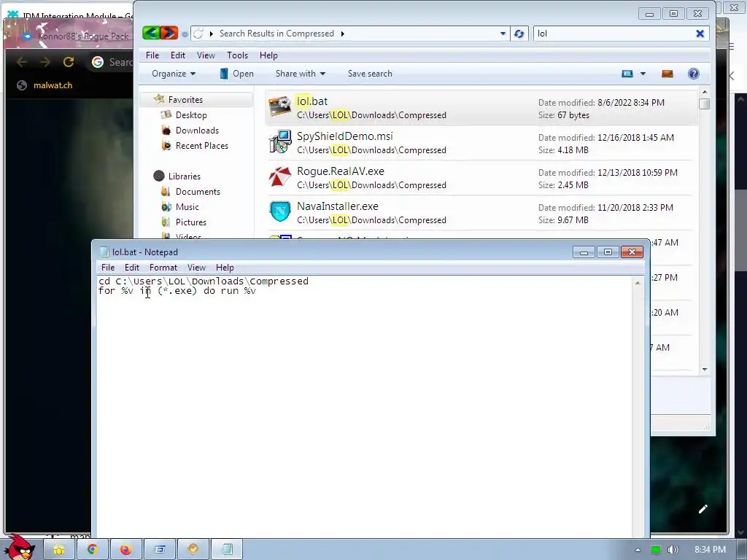Open the Notepad Help menu
The height and width of the screenshot is (560, 747).
pyautogui.click(x=225, y=267)
